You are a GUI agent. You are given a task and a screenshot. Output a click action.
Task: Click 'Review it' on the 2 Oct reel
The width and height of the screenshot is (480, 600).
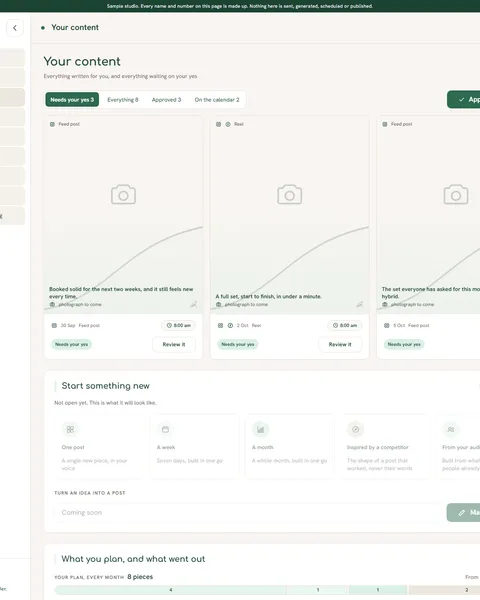[340, 344]
